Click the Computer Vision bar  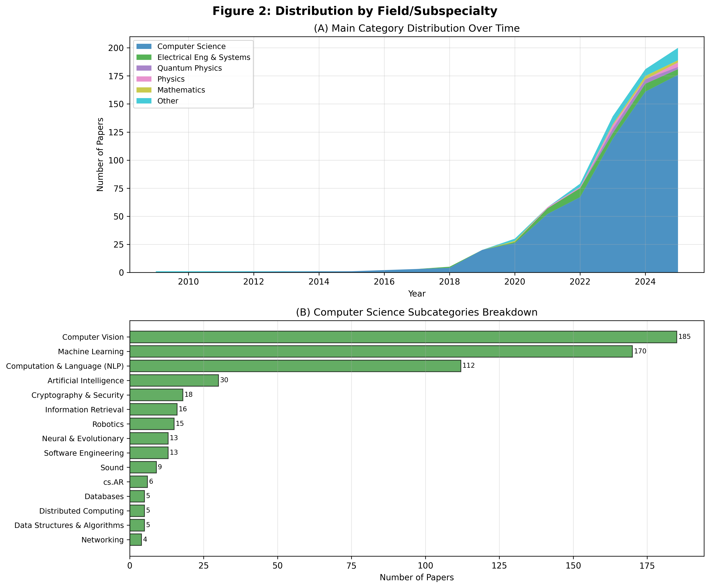[403, 337]
